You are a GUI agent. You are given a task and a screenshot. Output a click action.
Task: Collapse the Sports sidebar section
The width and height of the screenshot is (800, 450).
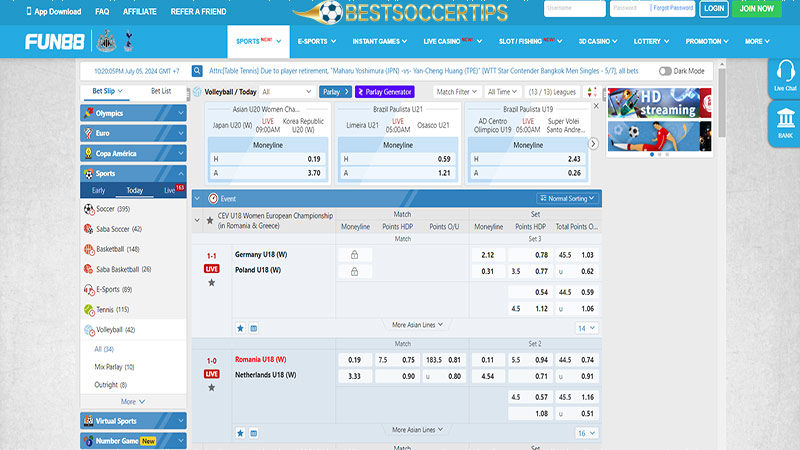pos(133,173)
